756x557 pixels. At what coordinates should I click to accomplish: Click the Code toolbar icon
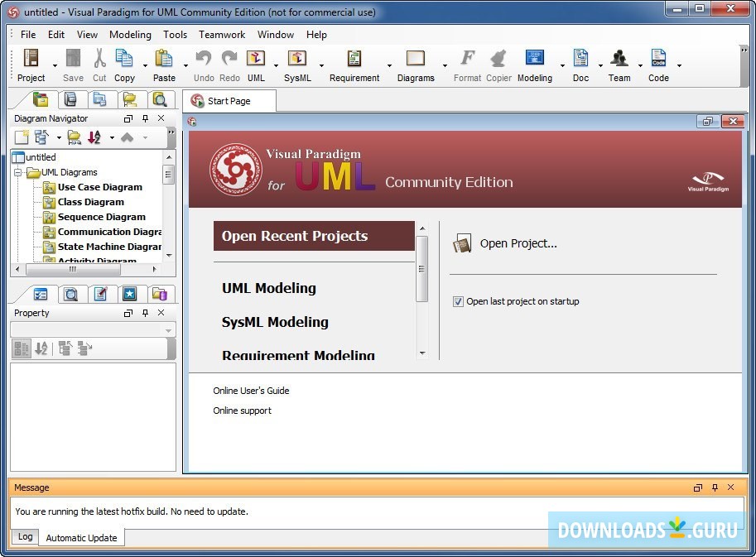click(658, 58)
